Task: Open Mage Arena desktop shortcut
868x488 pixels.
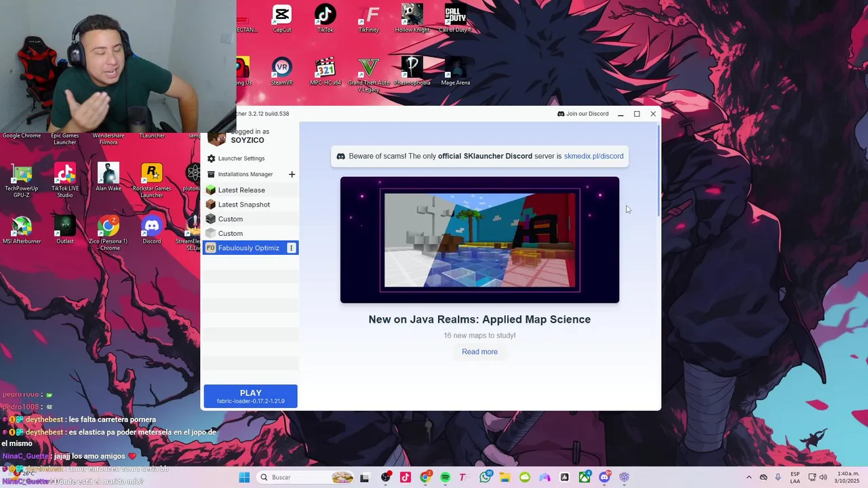Action: tap(456, 71)
